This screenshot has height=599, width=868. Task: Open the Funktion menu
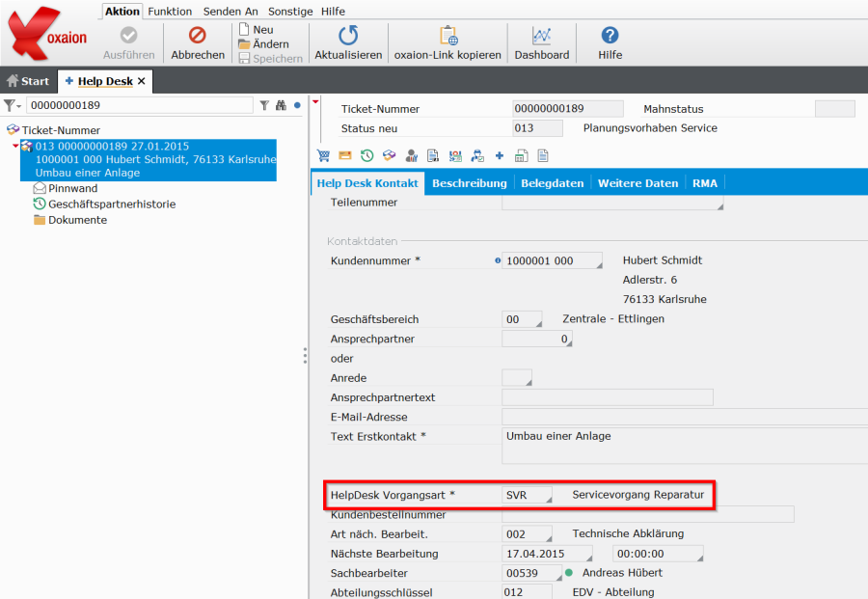170,11
